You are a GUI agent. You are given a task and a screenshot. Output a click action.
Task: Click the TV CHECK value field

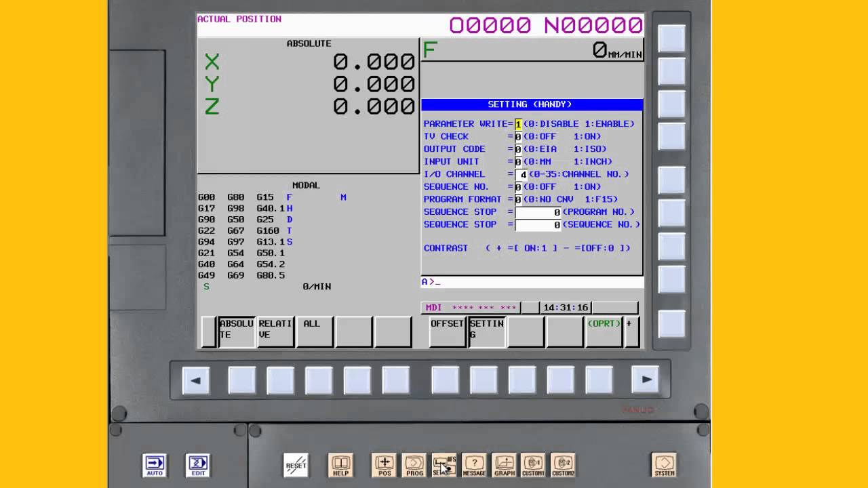(518, 137)
